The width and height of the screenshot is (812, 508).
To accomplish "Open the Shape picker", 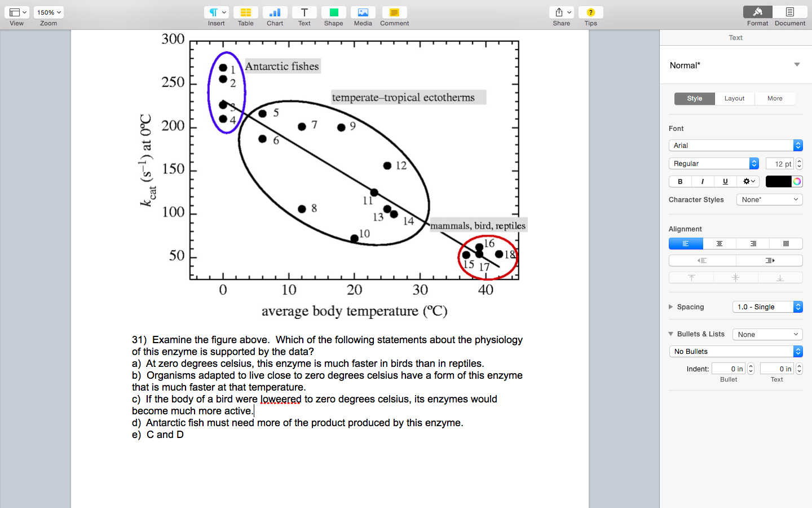I will 333,12.
